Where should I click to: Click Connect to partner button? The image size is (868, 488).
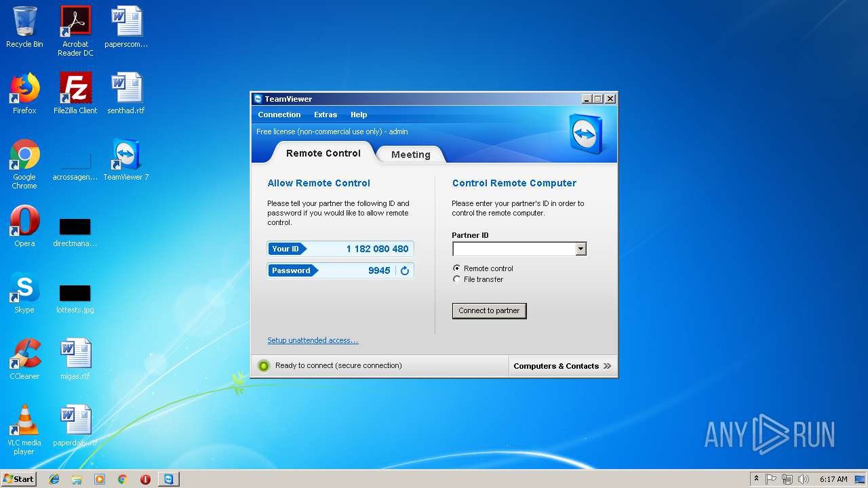[x=489, y=310]
